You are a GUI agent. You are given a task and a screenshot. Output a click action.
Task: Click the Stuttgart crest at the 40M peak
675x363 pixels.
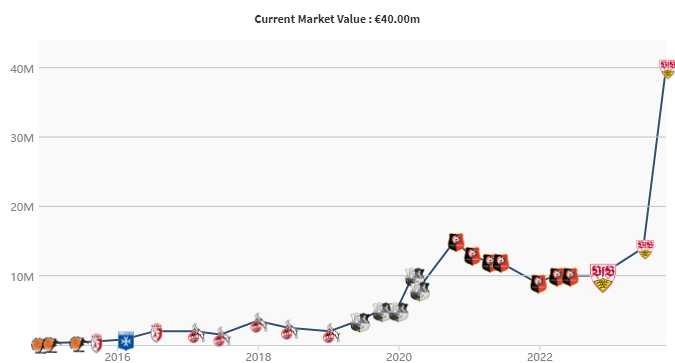tap(667, 69)
